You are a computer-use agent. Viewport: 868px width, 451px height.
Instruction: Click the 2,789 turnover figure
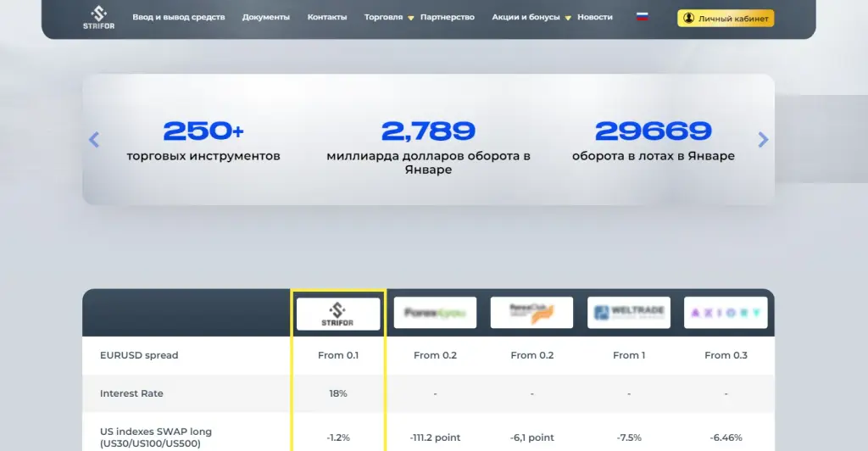pos(428,131)
